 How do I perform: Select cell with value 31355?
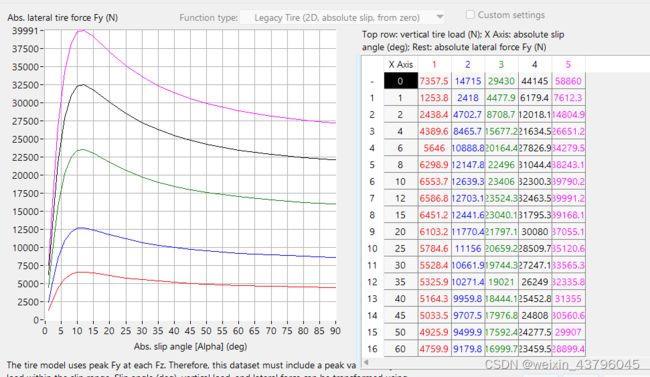[x=568, y=299]
